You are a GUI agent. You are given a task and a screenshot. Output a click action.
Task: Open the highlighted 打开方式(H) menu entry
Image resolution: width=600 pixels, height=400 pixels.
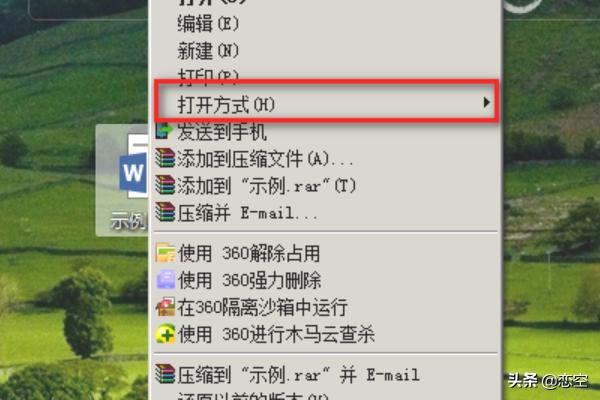point(326,101)
